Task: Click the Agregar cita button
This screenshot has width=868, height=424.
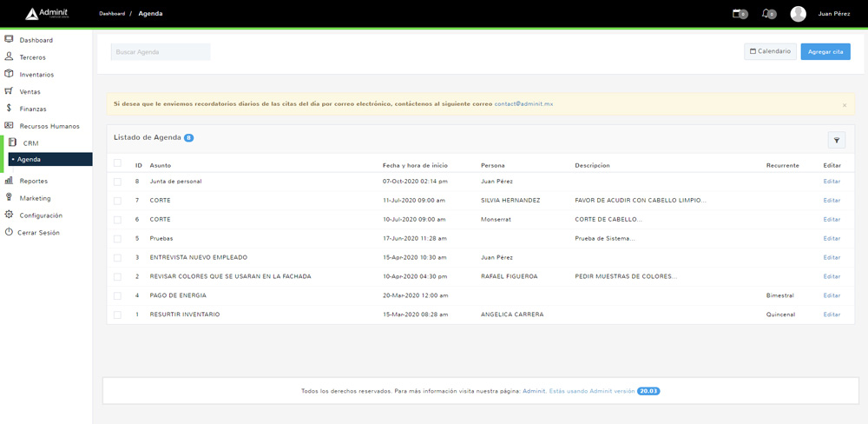Action: [x=825, y=52]
